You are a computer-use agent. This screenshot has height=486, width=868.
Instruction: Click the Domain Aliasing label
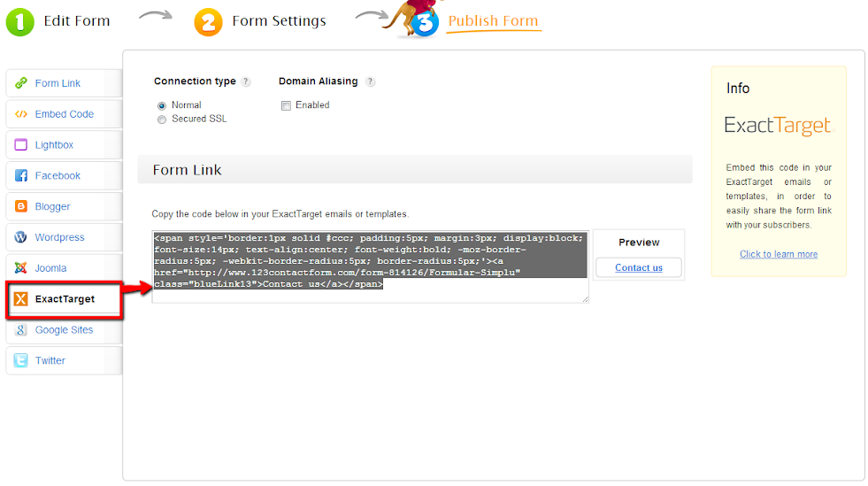319,81
